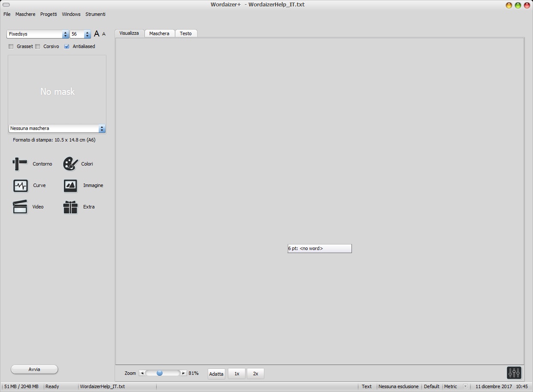The width and height of the screenshot is (533, 392).
Task: Open the mixer sliders settings icon
Action: tap(514, 373)
